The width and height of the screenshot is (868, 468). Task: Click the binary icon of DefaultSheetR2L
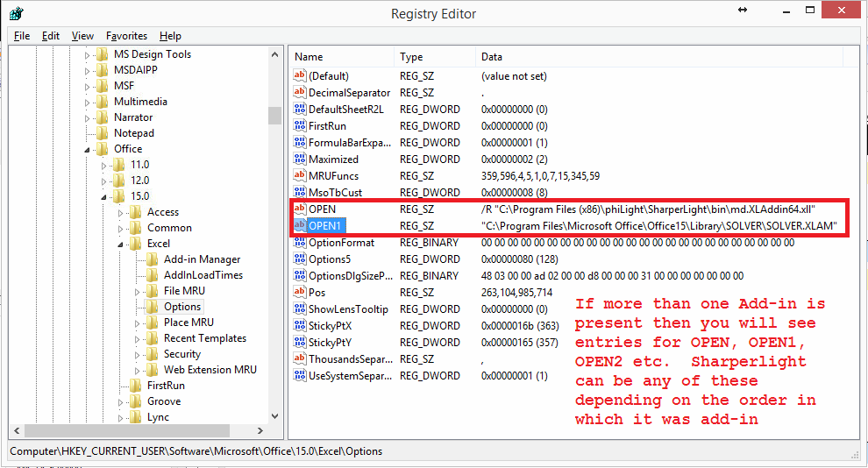pos(300,109)
